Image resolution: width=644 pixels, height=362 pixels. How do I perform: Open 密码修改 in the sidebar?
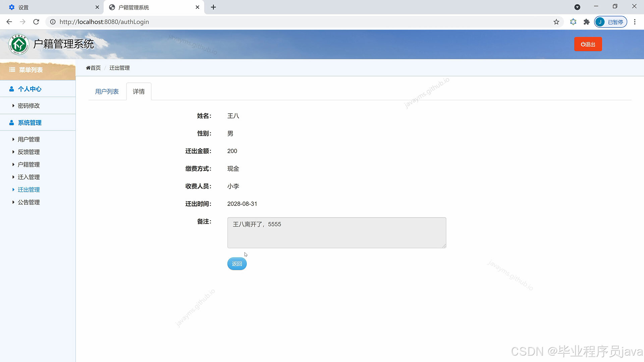point(29,106)
